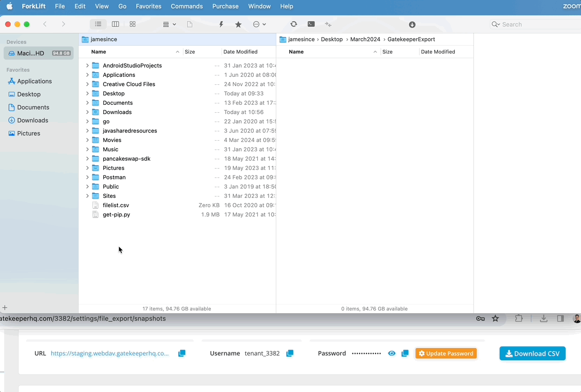This screenshot has width=581, height=392.
Task: Switch to icon grid view mode
Action: pos(133,24)
